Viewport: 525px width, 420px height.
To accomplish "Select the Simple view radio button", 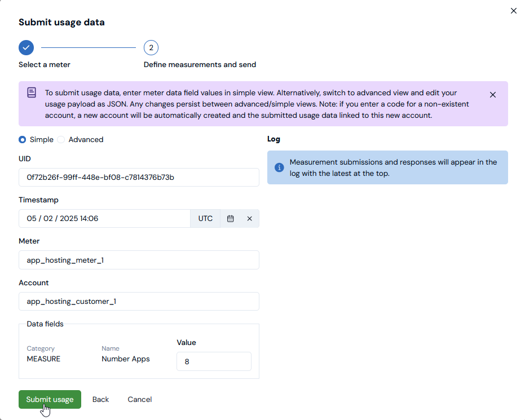I will (23, 140).
